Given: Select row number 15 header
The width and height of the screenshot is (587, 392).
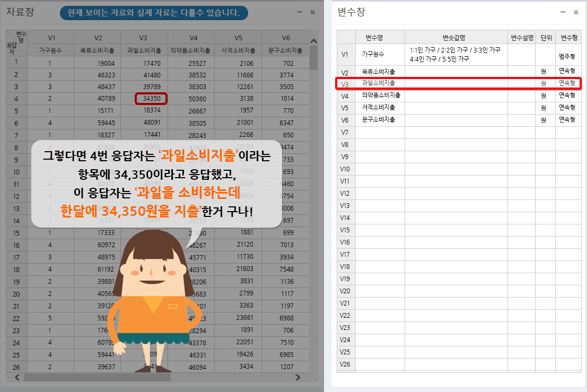Looking at the screenshot, I should [16, 233].
